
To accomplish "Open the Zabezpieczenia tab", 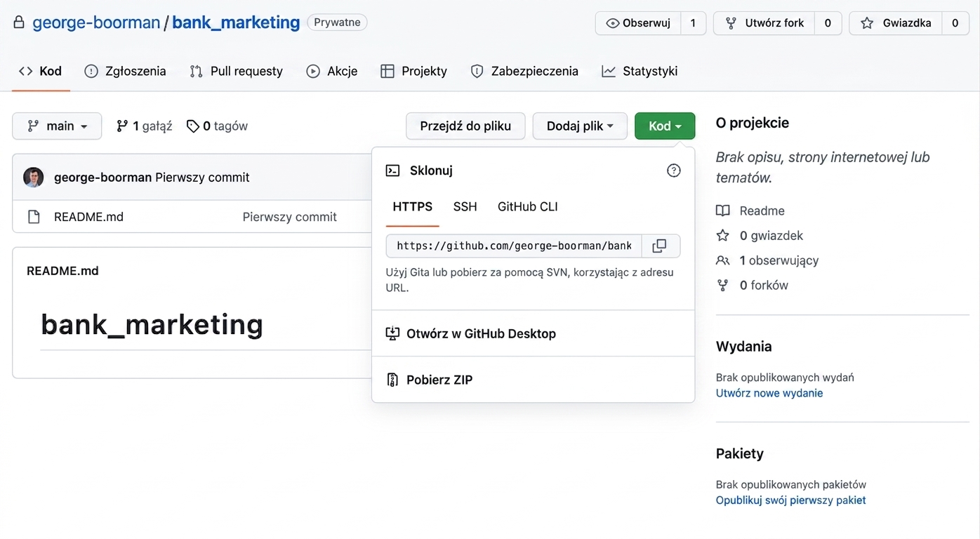I will pyautogui.click(x=524, y=71).
